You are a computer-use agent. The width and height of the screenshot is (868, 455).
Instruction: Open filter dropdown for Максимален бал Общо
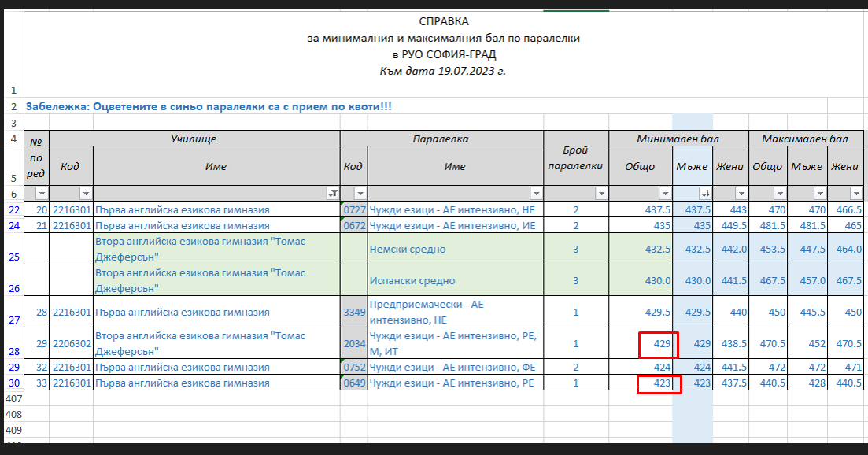tap(779, 194)
